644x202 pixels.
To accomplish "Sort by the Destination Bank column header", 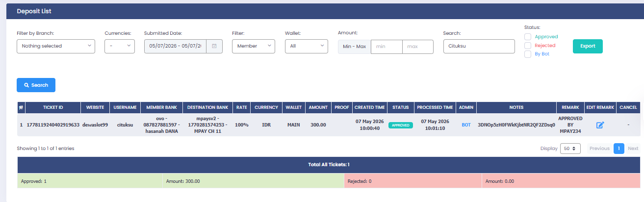I will (x=207, y=107).
